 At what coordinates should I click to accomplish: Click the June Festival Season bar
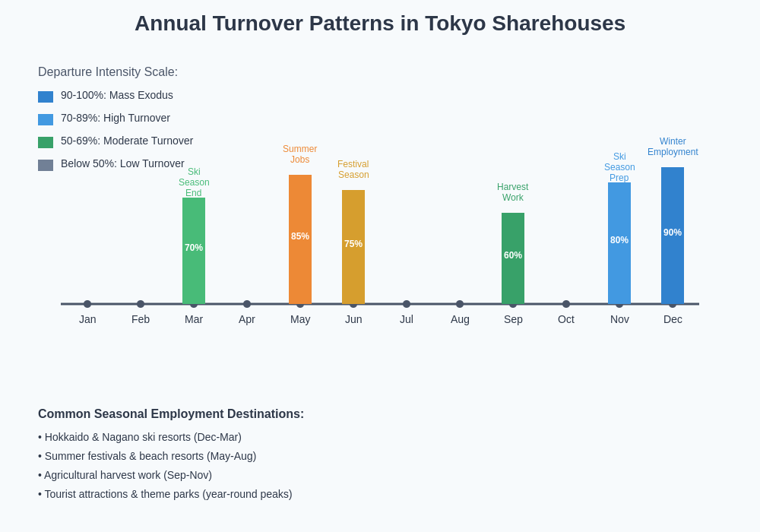pyautogui.click(x=353, y=245)
